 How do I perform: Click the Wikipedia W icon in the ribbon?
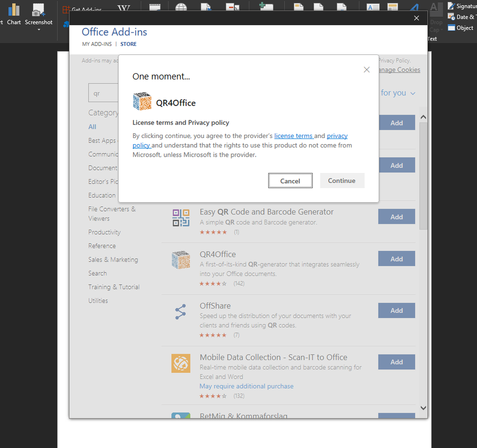tap(124, 8)
